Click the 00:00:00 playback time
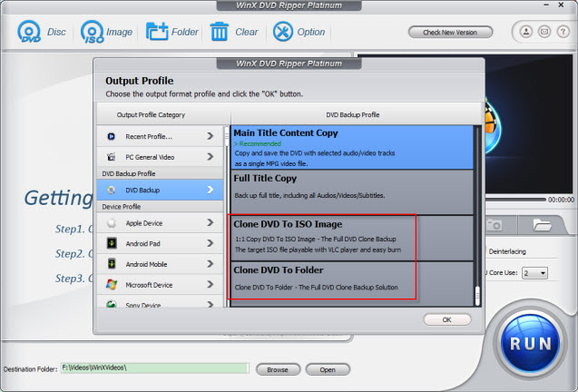Screen dimensions: 578x392 [561, 200]
